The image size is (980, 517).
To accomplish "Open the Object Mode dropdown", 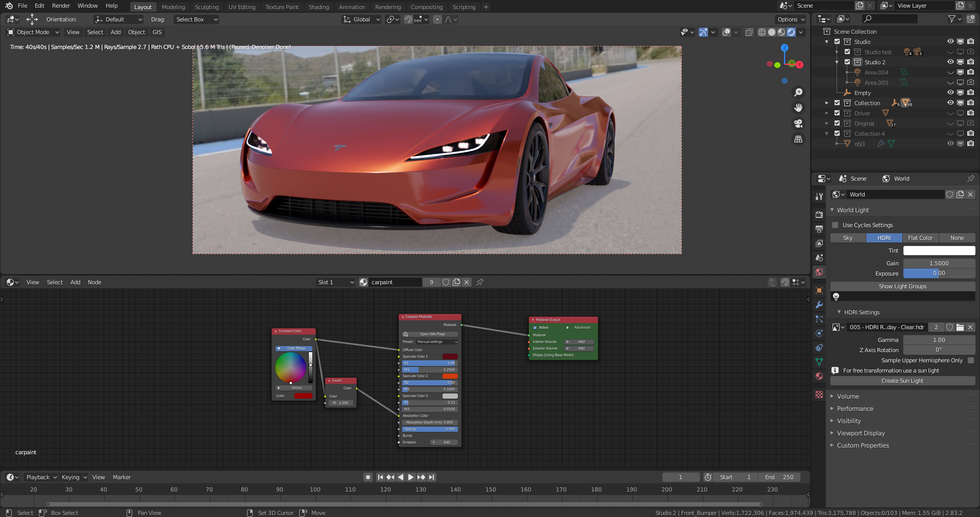I will (33, 32).
